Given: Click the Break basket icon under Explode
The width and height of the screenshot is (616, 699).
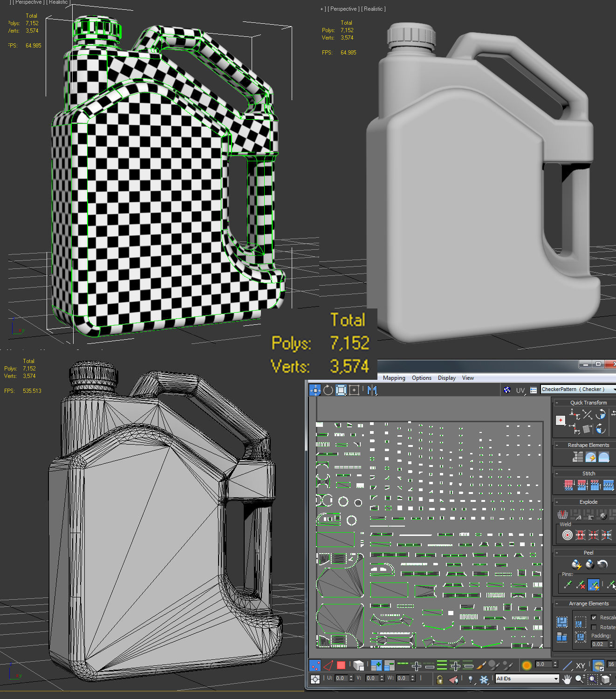Looking at the screenshot, I should click(562, 515).
